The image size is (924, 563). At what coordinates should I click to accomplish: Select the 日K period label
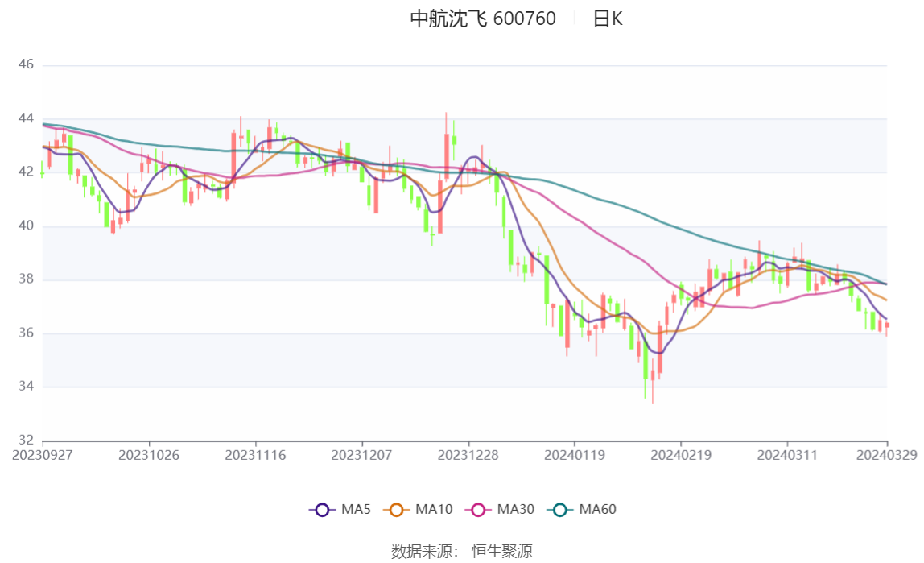(x=608, y=19)
